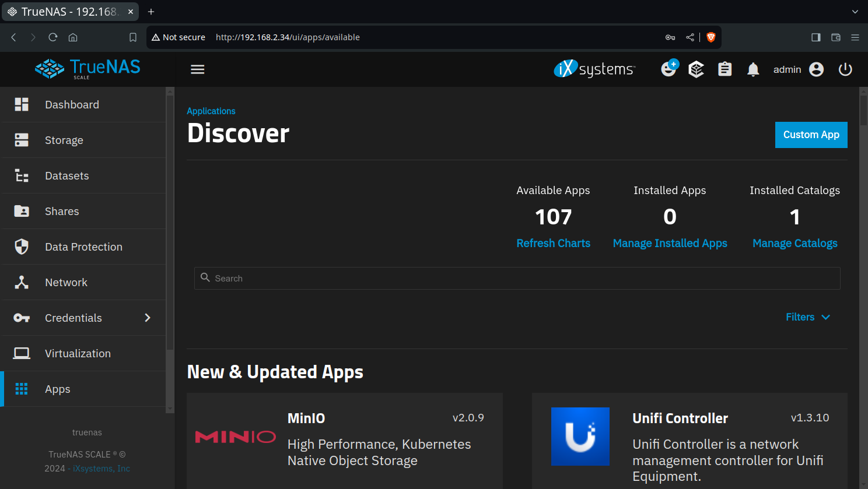This screenshot has width=868, height=489.
Task: Click the Applications breadcrumb link
Action: click(211, 111)
